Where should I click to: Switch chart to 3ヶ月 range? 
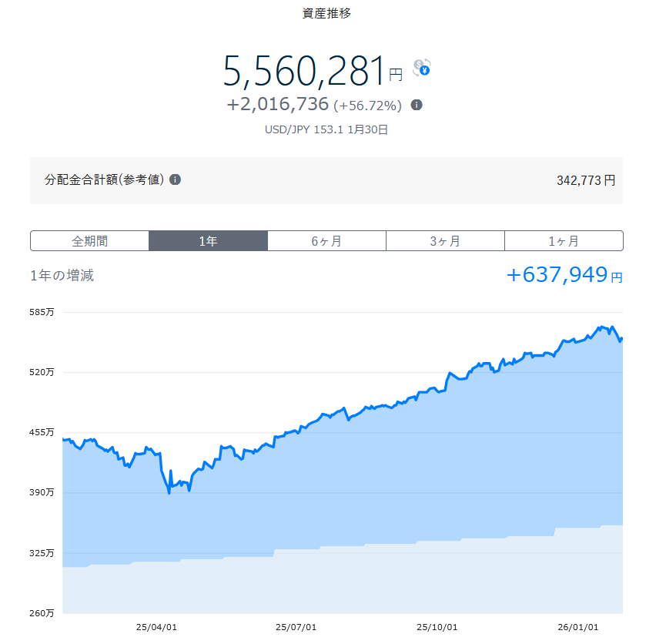445,241
